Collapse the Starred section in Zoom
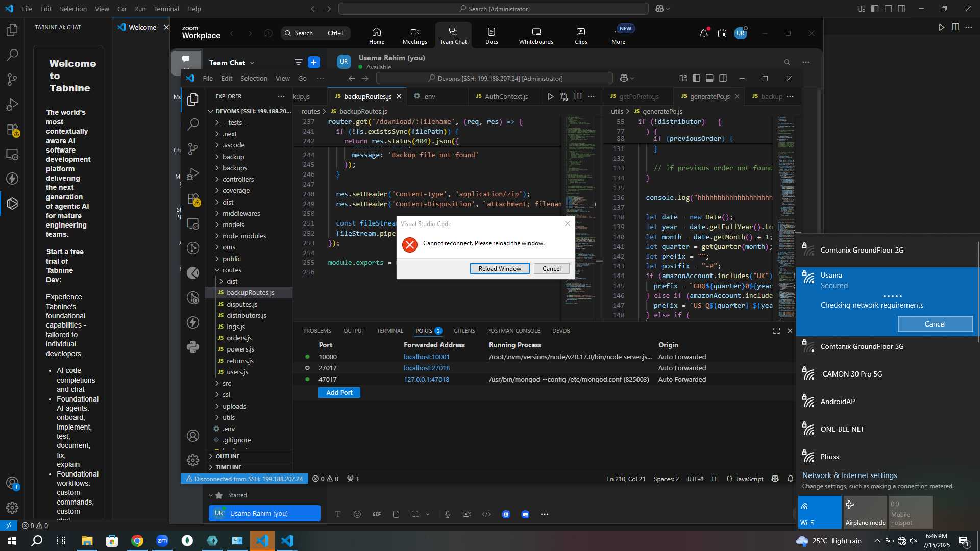Viewport: 980px width, 551px height. tap(211, 495)
